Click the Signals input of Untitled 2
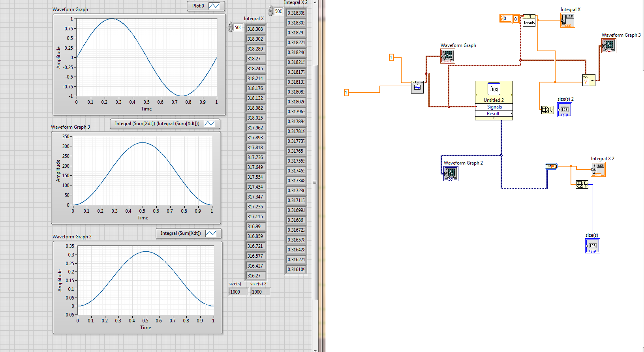Screen dimensions: 644x352 [494, 107]
